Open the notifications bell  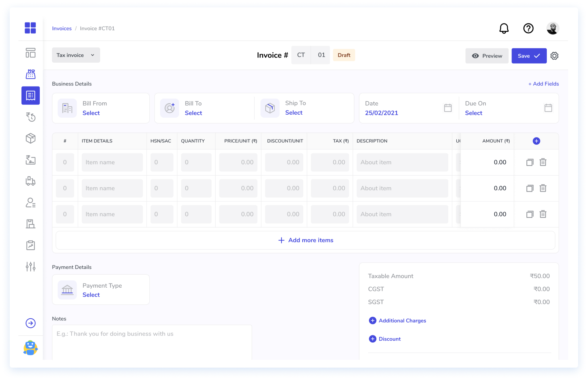click(x=504, y=28)
